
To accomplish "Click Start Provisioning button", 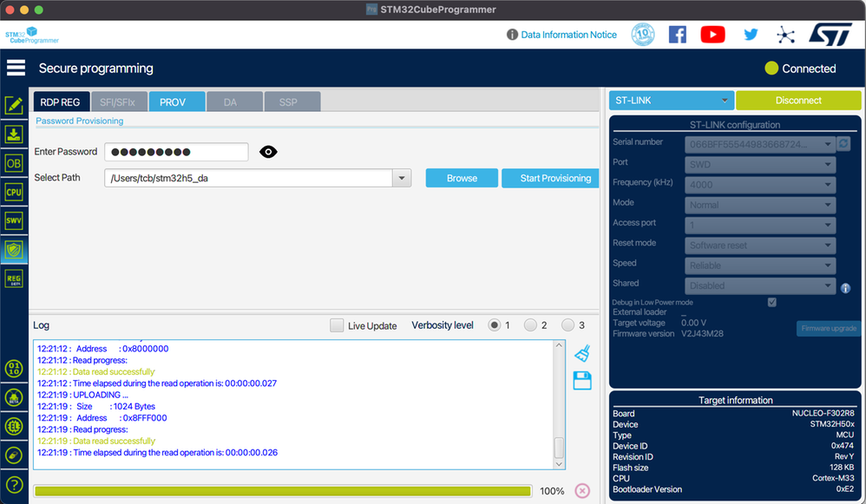I will 550,179.
